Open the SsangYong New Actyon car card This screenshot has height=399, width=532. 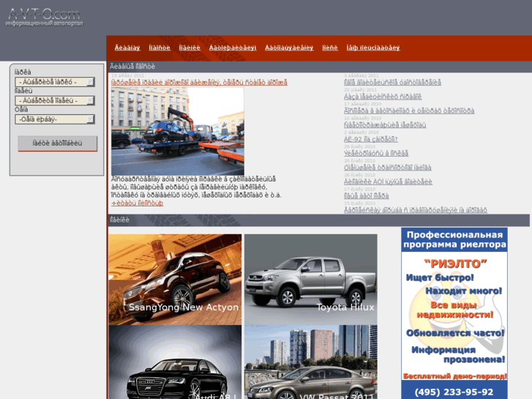tap(175, 280)
